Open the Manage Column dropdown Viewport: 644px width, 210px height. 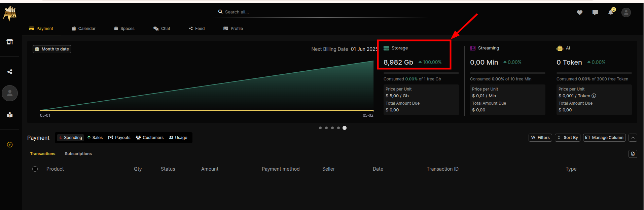604,138
